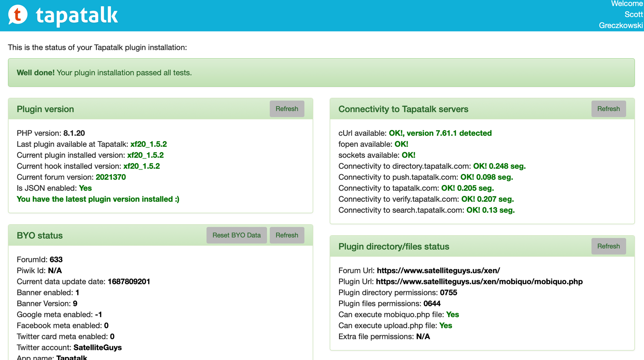Refresh the Plugin directory/files status panel
Viewport: 644px width, 360px height.
tap(608, 246)
